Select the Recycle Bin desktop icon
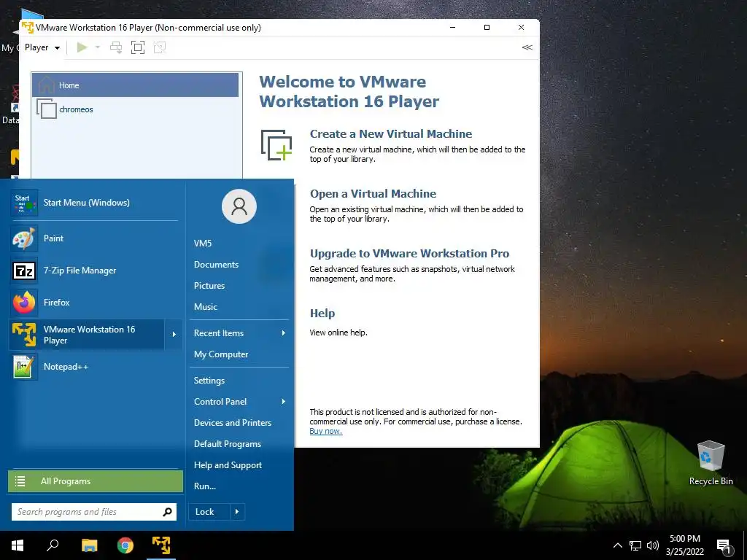The image size is (747, 560). pyautogui.click(x=711, y=462)
